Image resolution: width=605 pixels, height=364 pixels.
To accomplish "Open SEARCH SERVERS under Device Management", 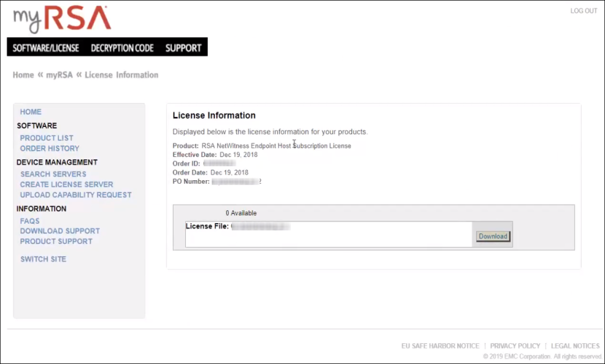I will coord(53,174).
